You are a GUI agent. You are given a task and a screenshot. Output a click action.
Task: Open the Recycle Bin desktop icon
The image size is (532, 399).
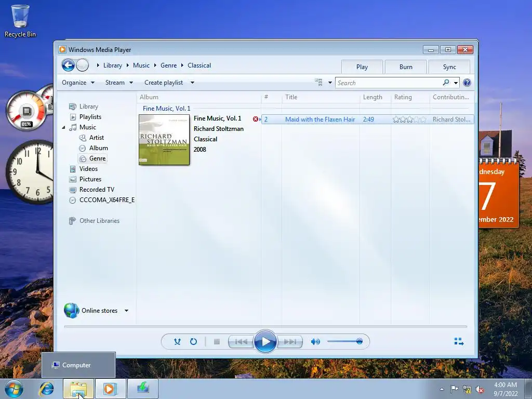pyautogui.click(x=20, y=21)
